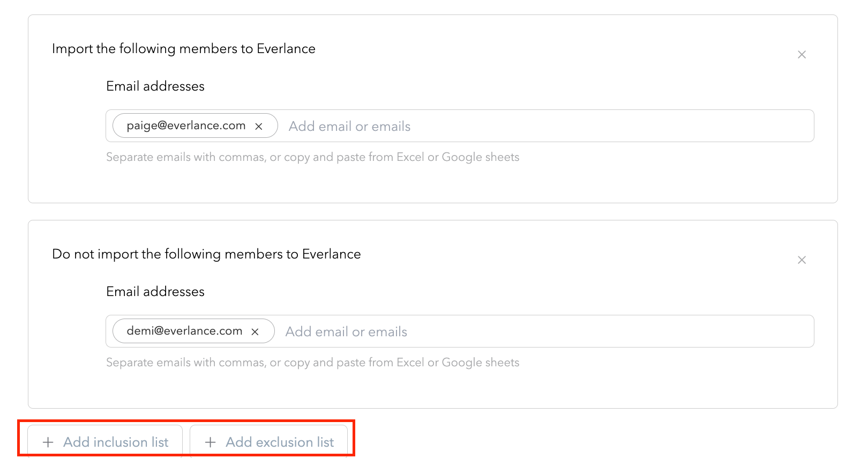The width and height of the screenshot is (868, 458).
Task: Click empty right end of exclusion email box
Action: pyautogui.click(x=750, y=331)
